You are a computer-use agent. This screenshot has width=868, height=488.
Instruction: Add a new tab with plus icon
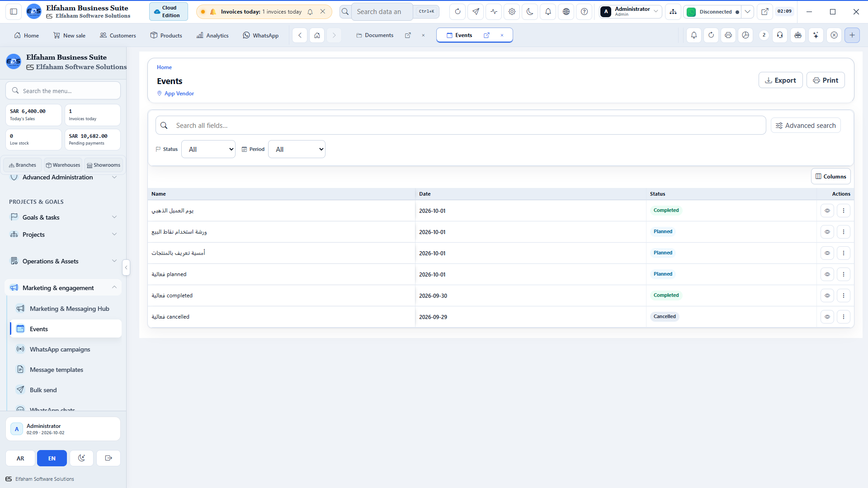(x=852, y=35)
